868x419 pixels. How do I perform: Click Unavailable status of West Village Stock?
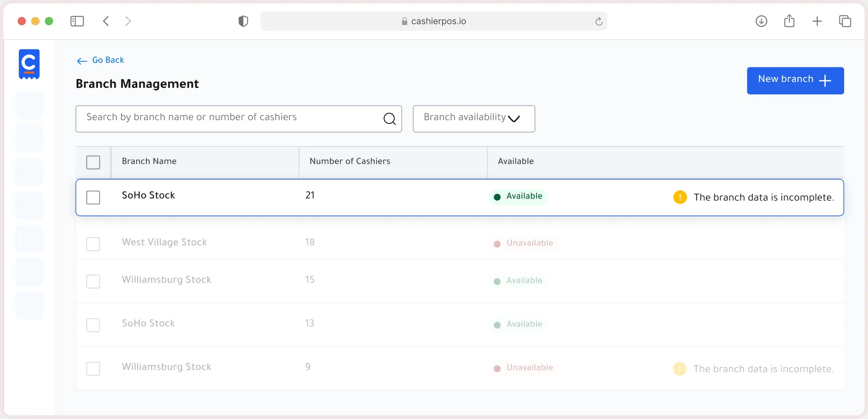(x=524, y=243)
